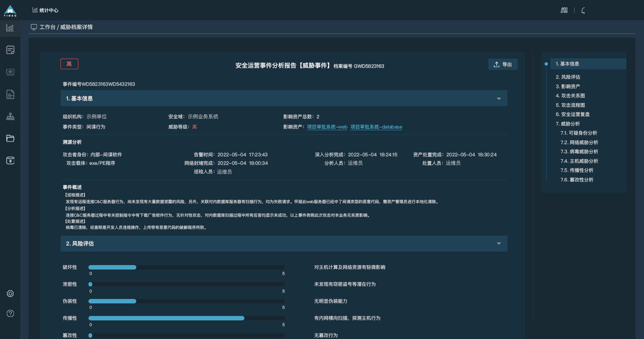
Task: Open the folder archive sidebar icon
Action: pos(10,138)
